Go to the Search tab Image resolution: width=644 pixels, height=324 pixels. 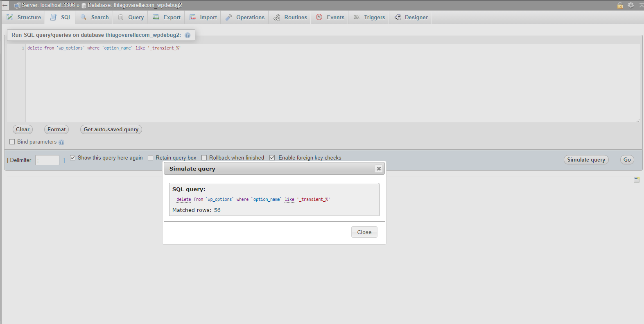95,17
